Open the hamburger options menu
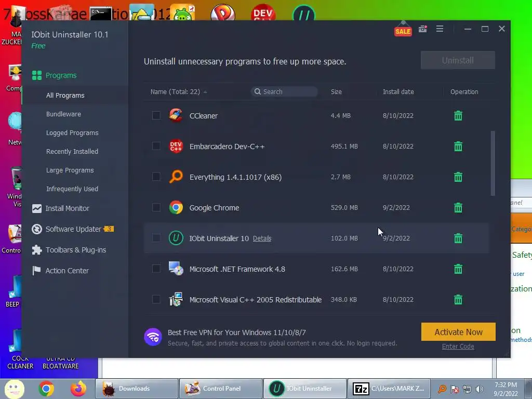This screenshot has width=532, height=399. click(x=440, y=29)
